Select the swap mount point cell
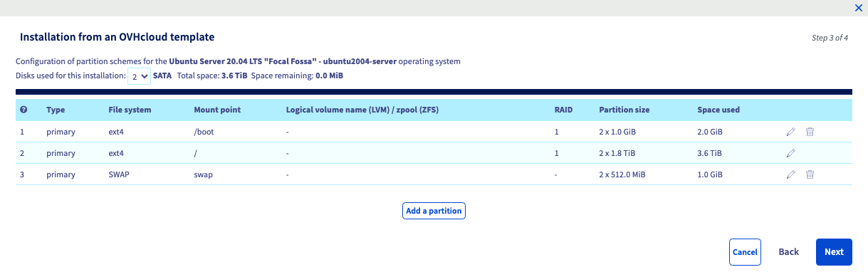 (x=203, y=174)
